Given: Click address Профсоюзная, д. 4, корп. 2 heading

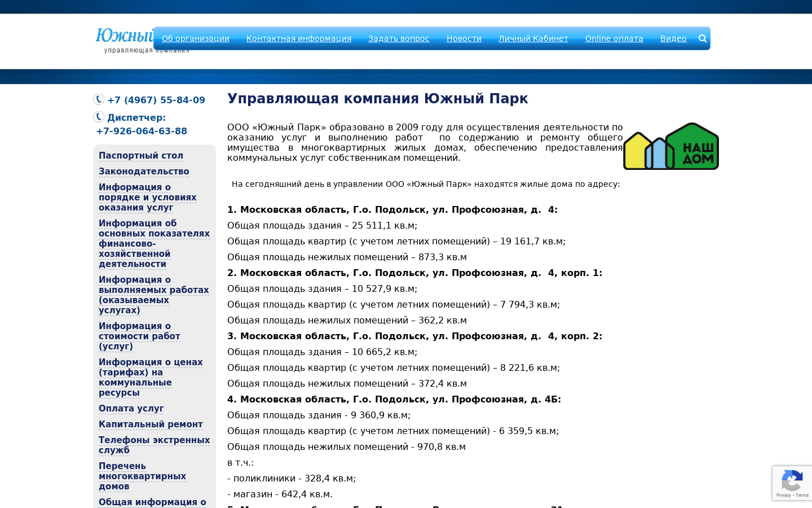Looking at the screenshot, I should click(414, 336).
